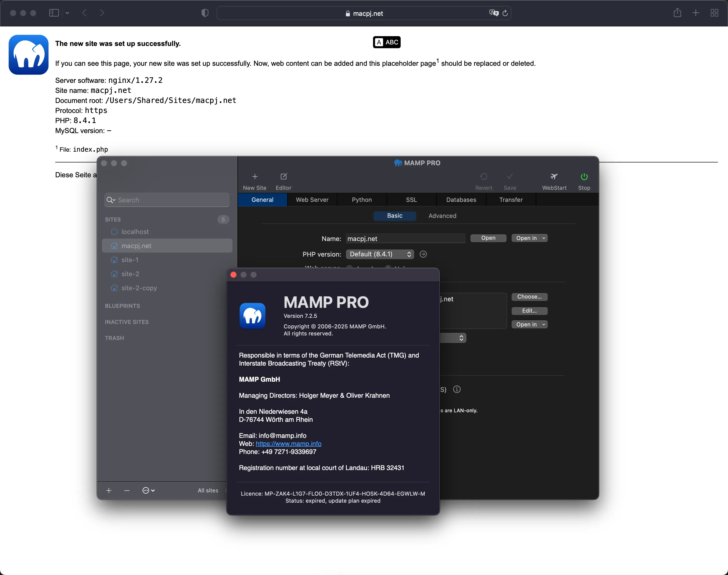
Task: Expand the Open in dropdown below Edit
Action: point(529,324)
